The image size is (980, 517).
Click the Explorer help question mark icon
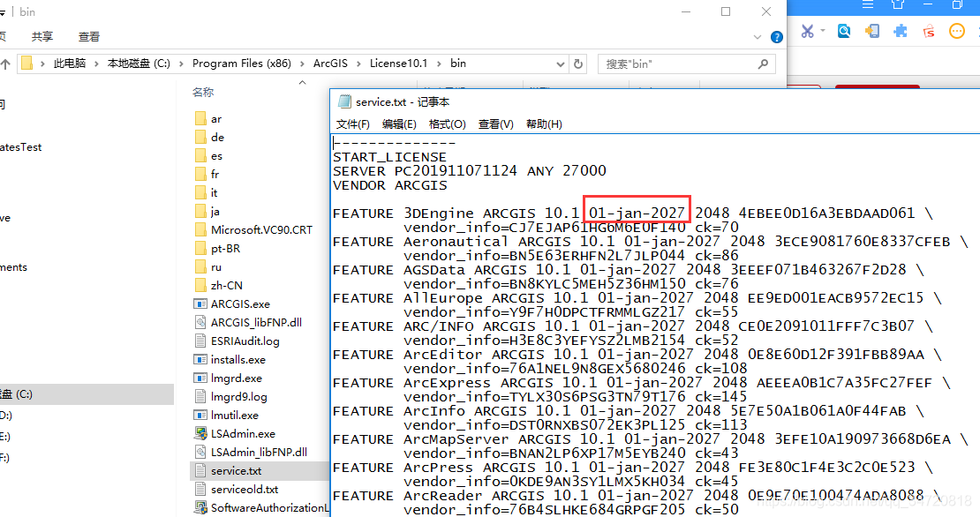[777, 37]
